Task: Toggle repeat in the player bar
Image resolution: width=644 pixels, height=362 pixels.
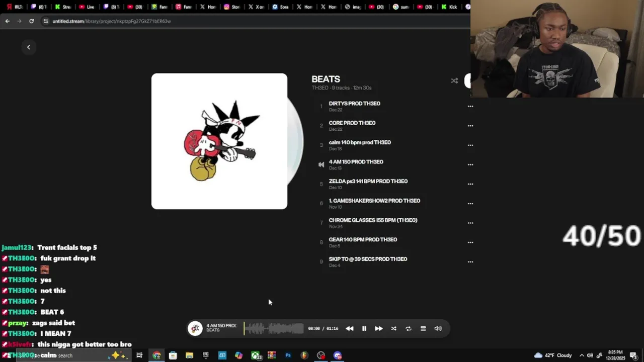Action: 409,329
